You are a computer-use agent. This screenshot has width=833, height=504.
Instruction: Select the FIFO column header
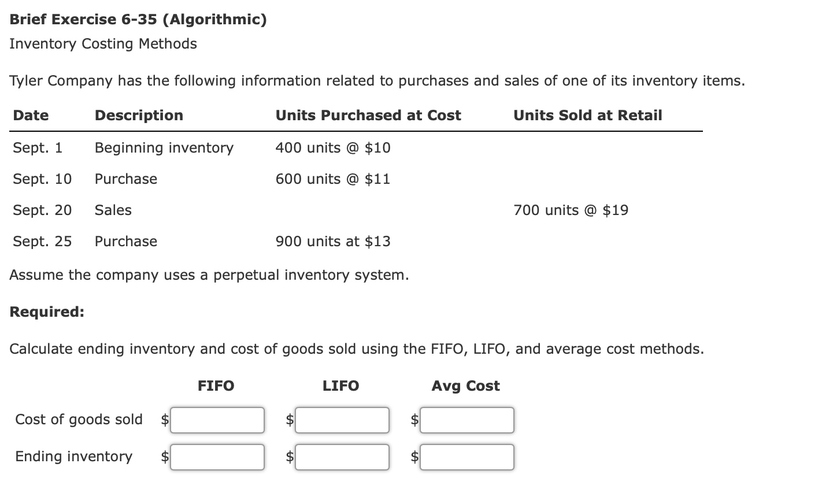point(216,386)
